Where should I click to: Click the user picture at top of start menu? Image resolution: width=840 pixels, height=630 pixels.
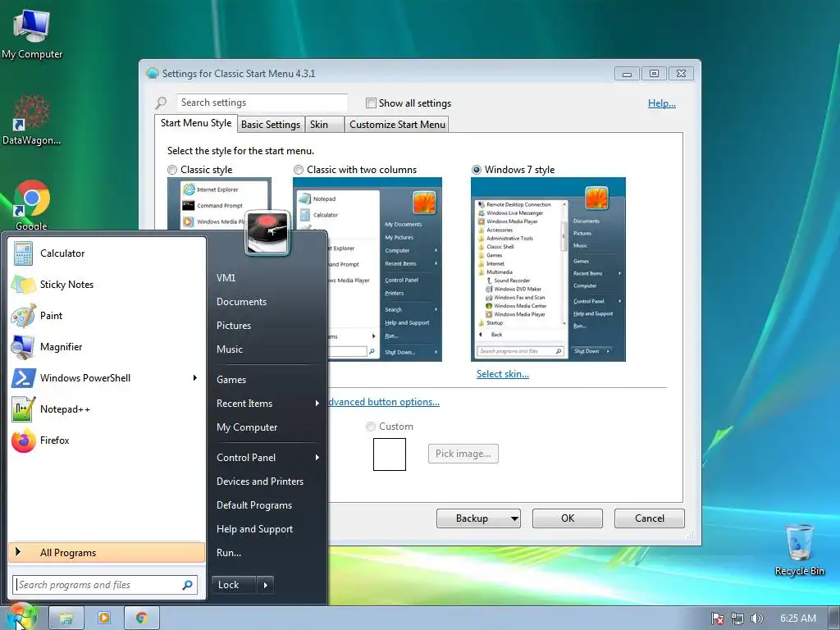(267, 234)
